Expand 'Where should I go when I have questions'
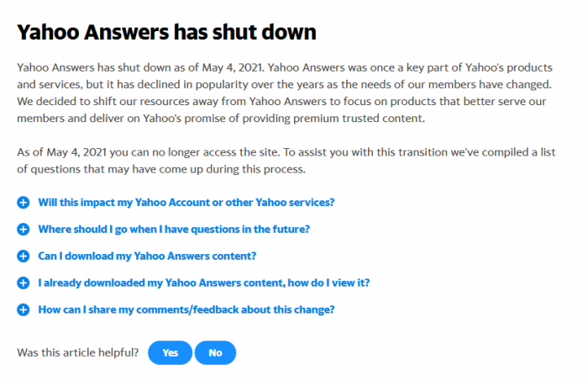Screen dimensions: 588x381 tap(174, 229)
